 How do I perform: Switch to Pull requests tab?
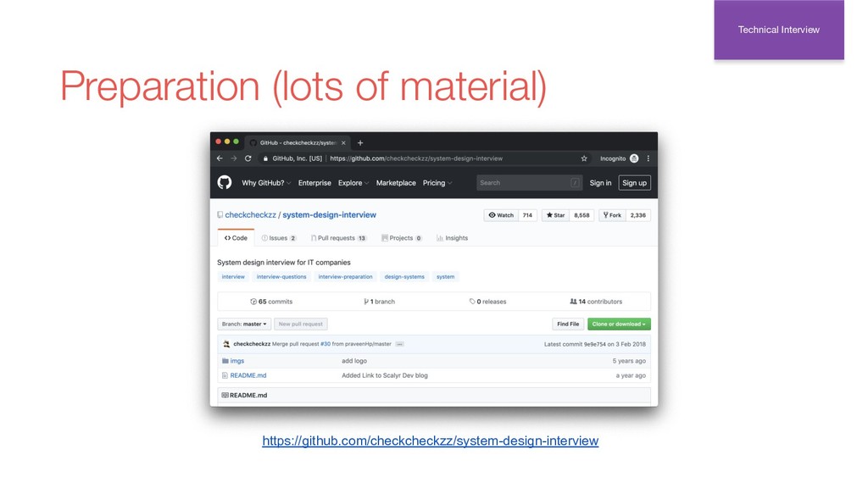tap(338, 238)
